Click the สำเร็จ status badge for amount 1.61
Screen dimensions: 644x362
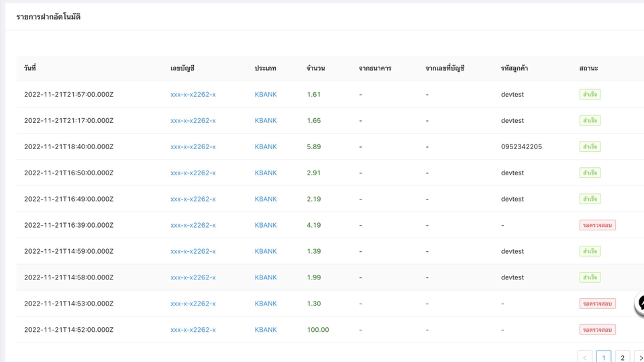(x=590, y=94)
